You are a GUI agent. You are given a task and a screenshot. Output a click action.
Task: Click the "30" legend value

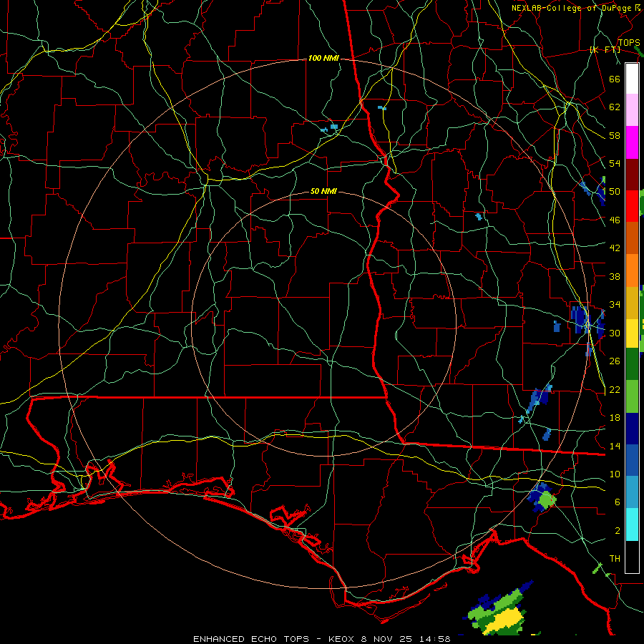pos(615,333)
